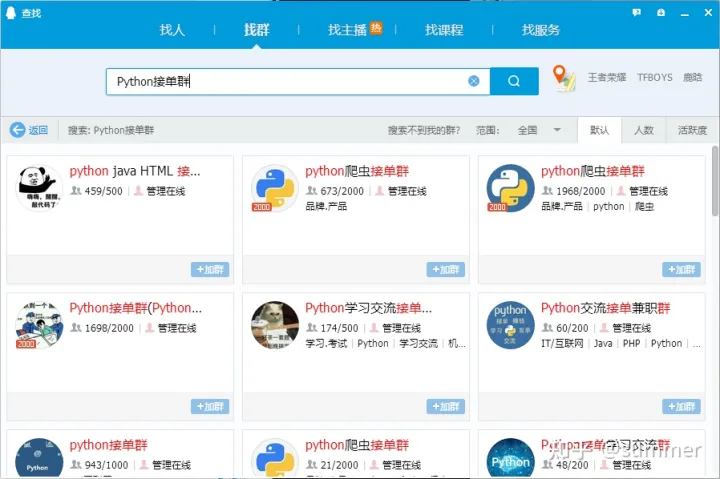Viewport: 720px width, 479px height.
Task: Click the results vertical scrollbar
Action: coord(714,181)
